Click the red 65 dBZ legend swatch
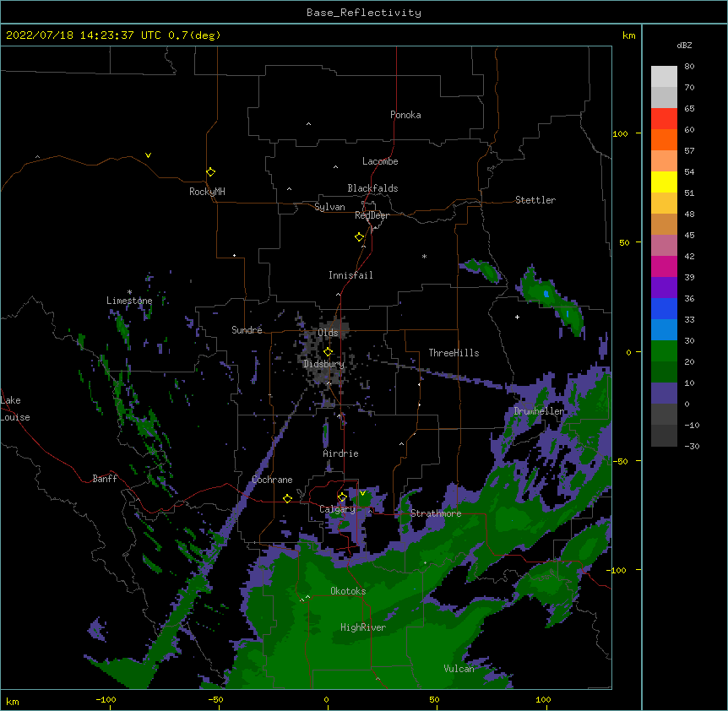The height and width of the screenshot is (711, 728). coord(664,118)
